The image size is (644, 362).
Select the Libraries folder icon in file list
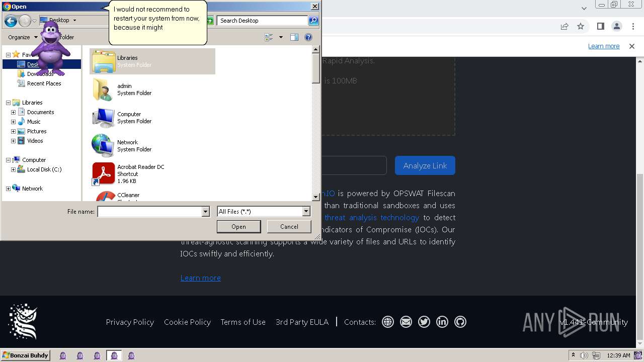(x=104, y=61)
